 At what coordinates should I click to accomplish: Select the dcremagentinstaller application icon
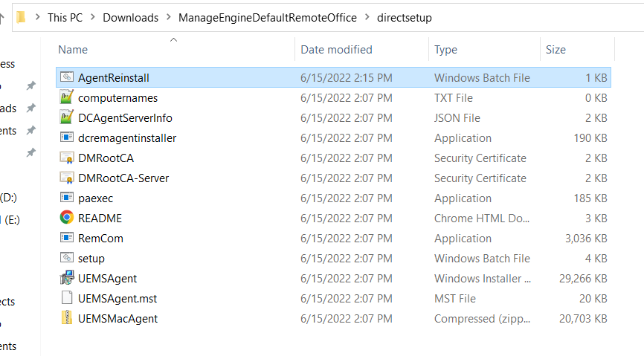67,137
